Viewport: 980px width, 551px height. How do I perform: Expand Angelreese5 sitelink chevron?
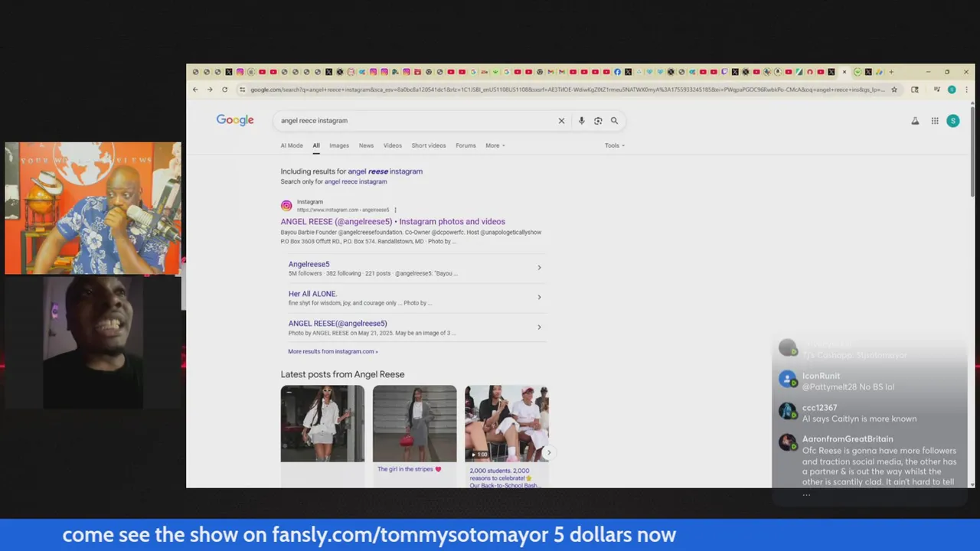point(539,268)
